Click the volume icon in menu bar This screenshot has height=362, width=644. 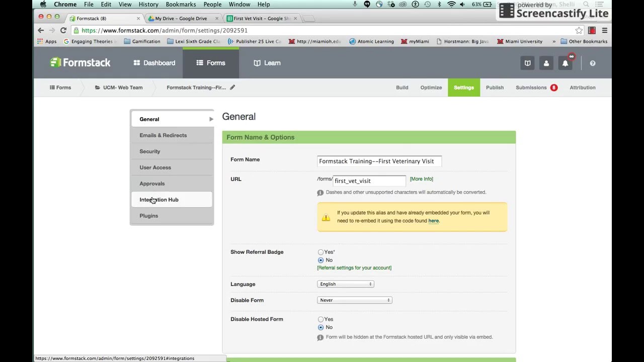point(462,4)
